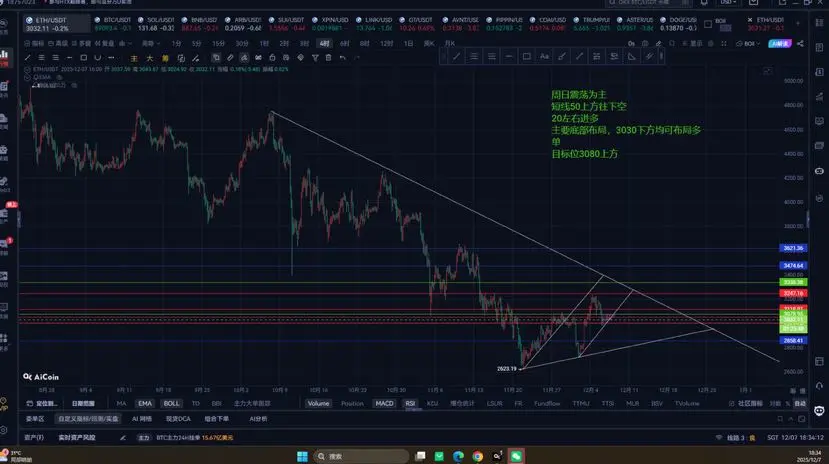Toggle the Volume indicator
This screenshot has height=464, width=829.
[318, 403]
